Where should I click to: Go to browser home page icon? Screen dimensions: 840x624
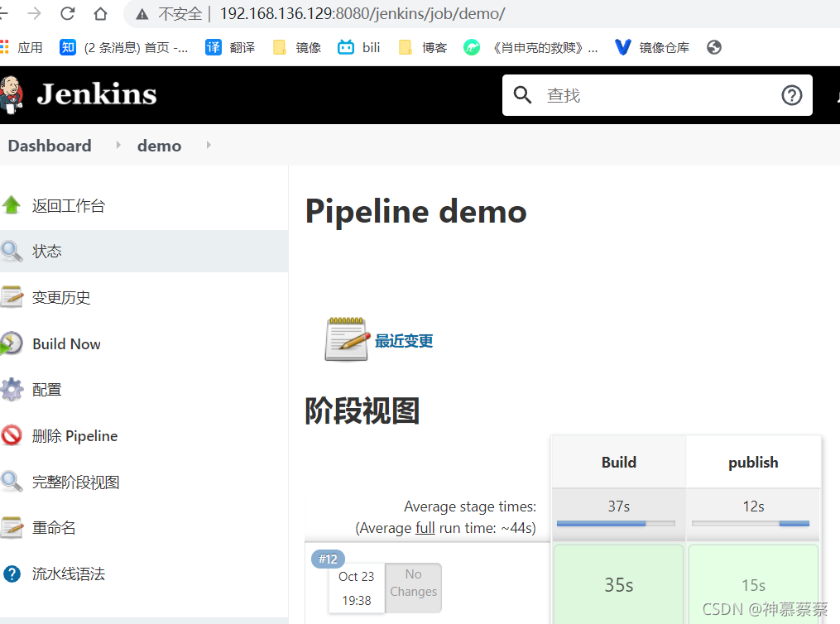click(x=100, y=13)
